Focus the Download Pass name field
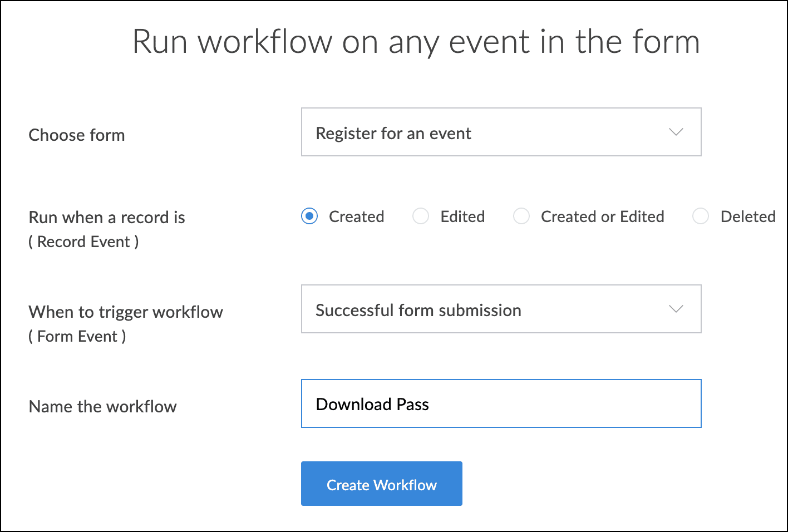 501,404
